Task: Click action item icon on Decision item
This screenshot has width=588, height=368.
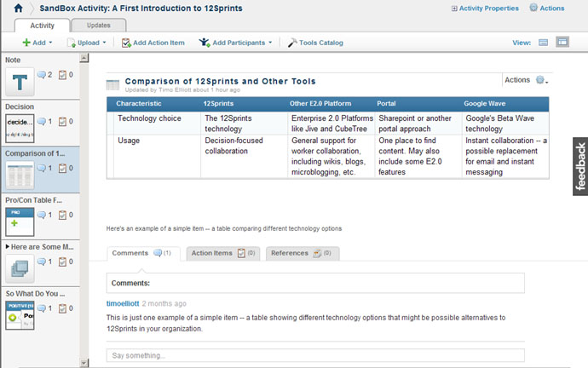Action: [61, 121]
